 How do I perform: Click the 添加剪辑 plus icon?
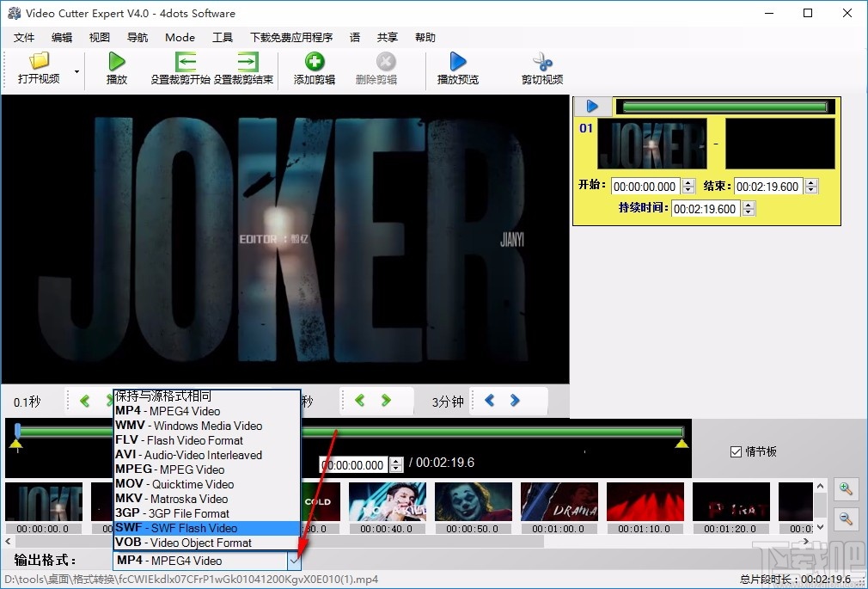(313, 63)
